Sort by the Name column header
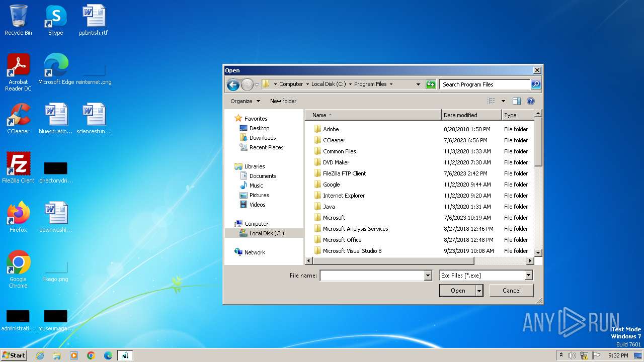The width and height of the screenshot is (644, 362). (373, 115)
